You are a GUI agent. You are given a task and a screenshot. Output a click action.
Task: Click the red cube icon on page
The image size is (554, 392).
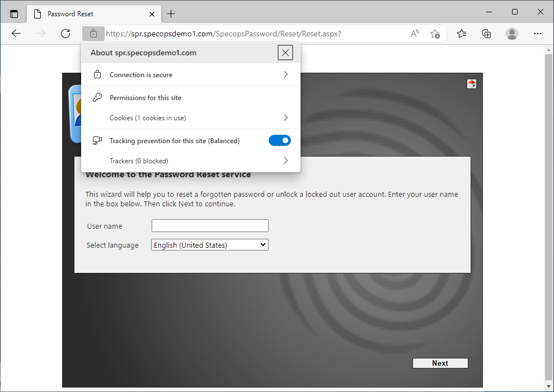pos(471,84)
